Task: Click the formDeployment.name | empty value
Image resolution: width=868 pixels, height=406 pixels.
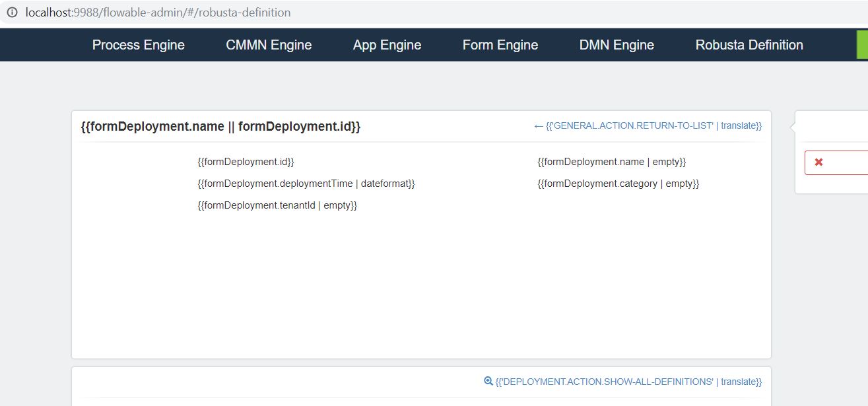Action: [612, 162]
